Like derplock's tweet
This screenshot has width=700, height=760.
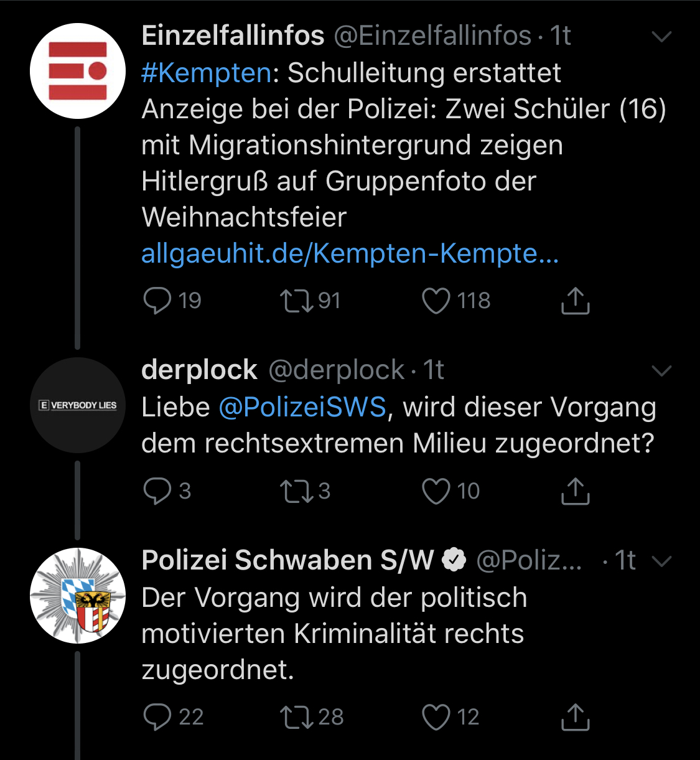[436, 491]
